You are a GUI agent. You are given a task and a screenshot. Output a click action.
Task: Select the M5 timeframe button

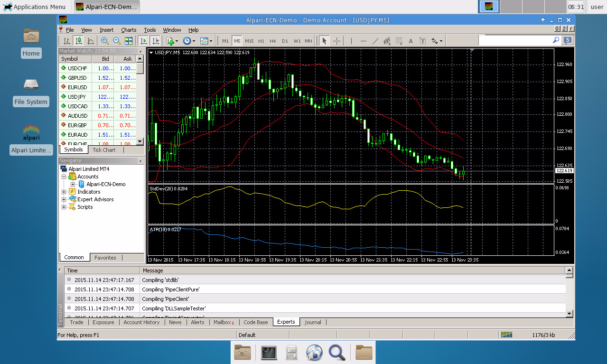[x=237, y=41]
